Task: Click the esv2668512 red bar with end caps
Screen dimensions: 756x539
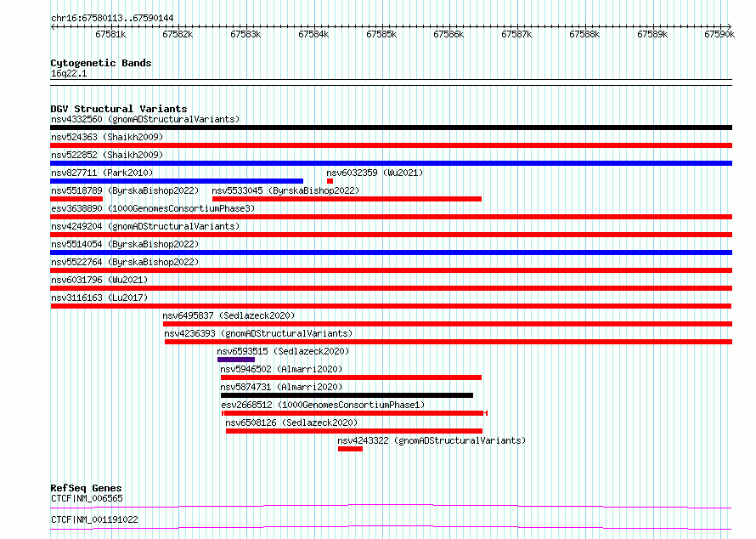Action: click(x=354, y=413)
